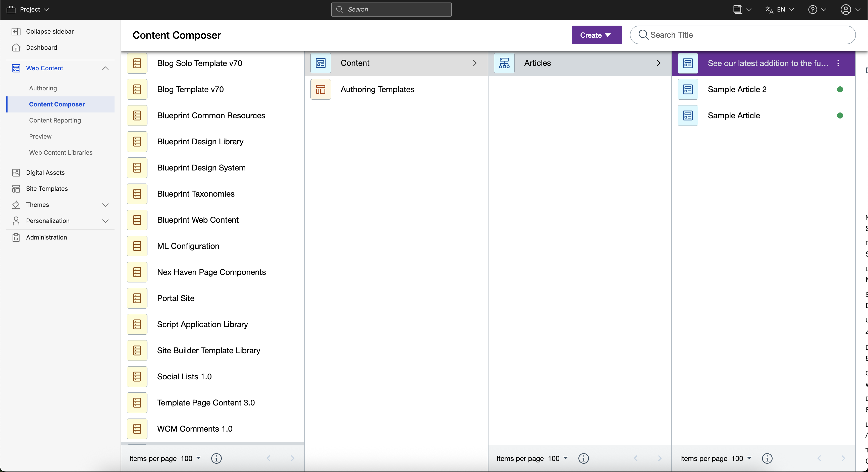Click the Create button

596,35
